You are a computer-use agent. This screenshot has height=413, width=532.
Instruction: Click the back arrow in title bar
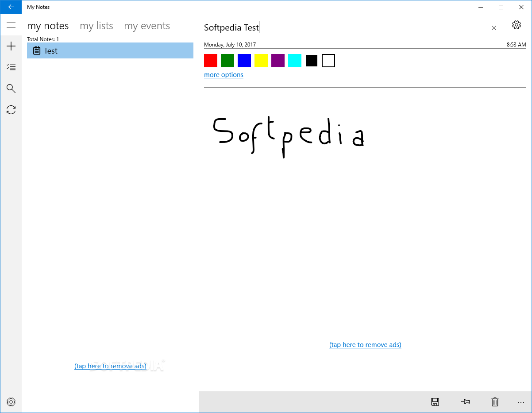point(11,7)
